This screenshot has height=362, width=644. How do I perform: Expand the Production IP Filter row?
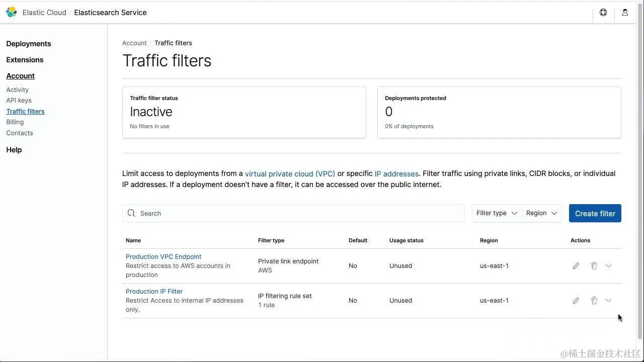608,301
